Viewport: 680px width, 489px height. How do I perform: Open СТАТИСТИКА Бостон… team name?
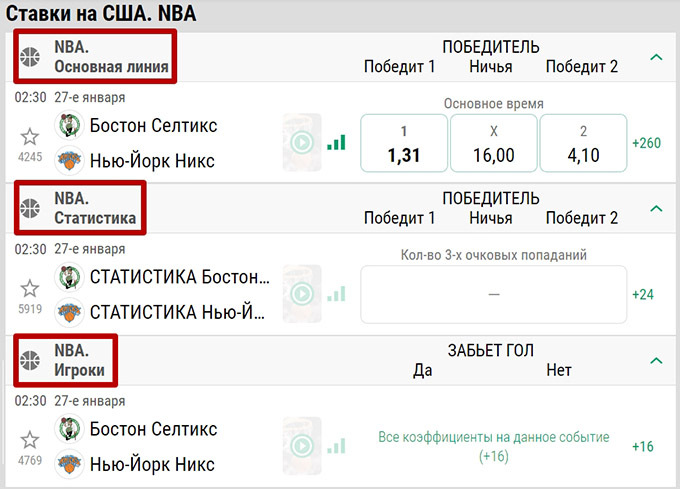pyautogui.click(x=180, y=277)
